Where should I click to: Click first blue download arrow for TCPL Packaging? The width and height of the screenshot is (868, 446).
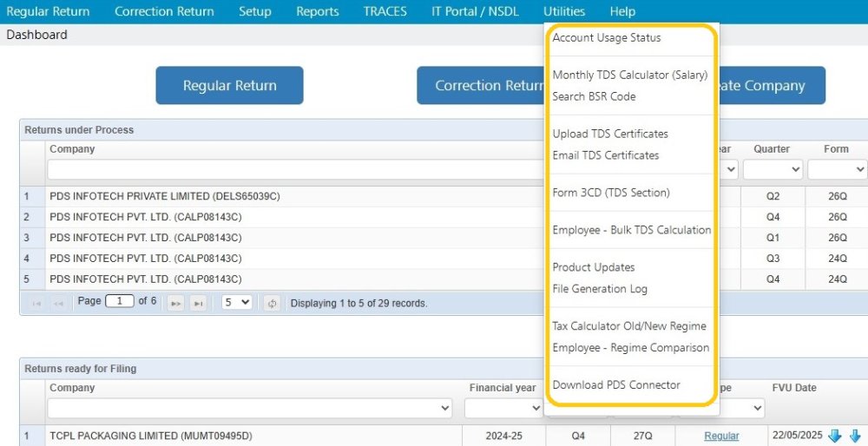834,436
